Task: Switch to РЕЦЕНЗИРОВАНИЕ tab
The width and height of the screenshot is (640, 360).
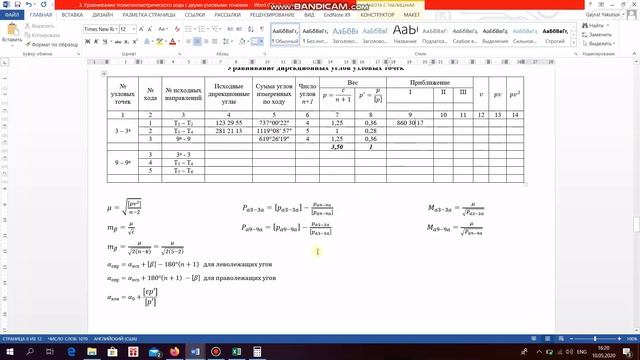Action: [272, 15]
